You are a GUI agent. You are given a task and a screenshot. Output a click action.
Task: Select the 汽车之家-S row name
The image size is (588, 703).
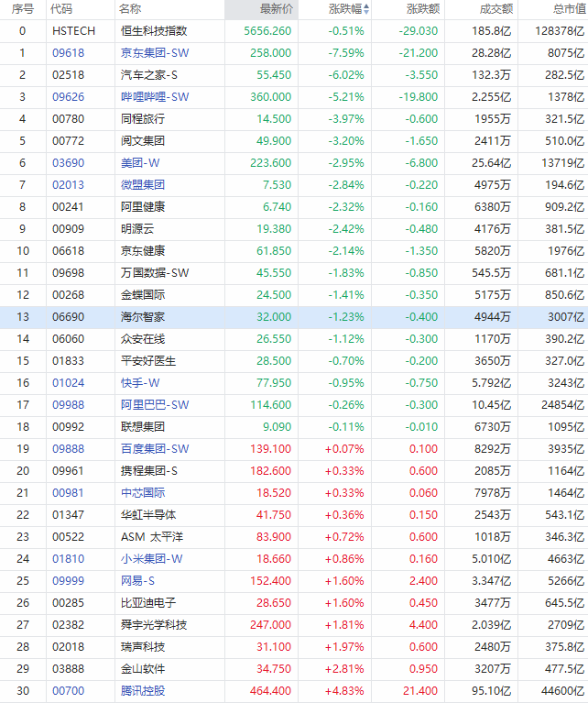tap(148, 75)
